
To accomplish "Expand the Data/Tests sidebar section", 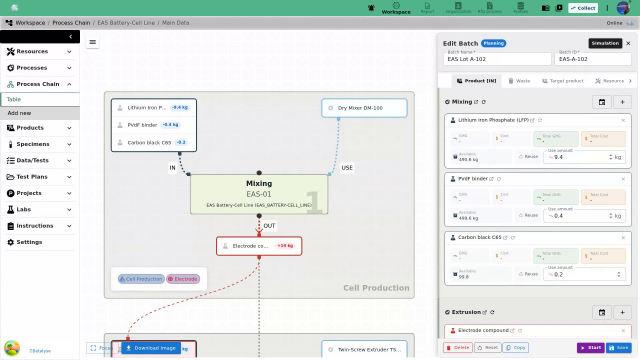I will 40,160.
